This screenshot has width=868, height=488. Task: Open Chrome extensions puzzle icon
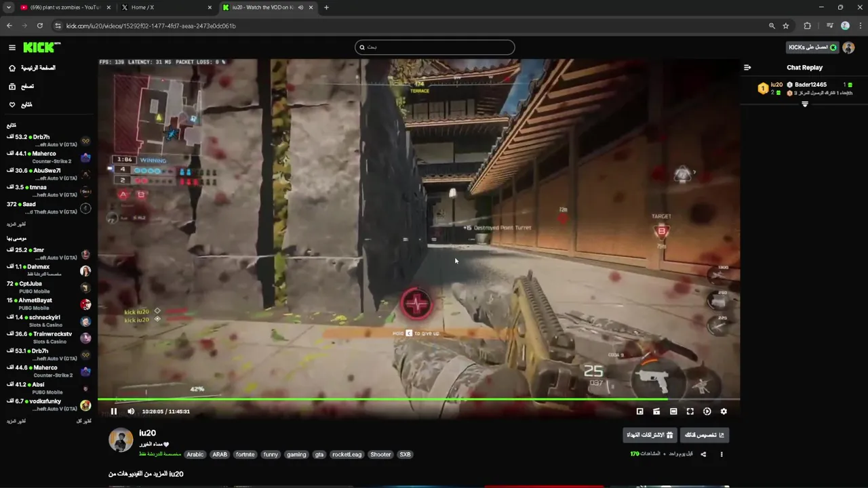pyautogui.click(x=807, y=26)
